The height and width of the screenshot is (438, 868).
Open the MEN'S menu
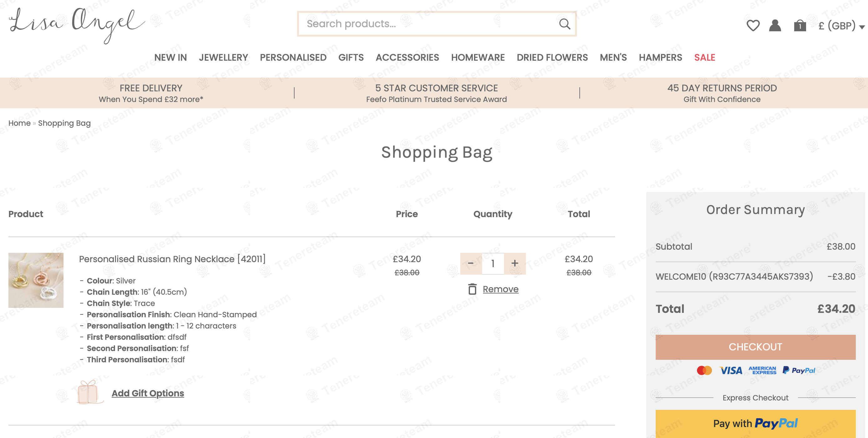pos(613,57)
